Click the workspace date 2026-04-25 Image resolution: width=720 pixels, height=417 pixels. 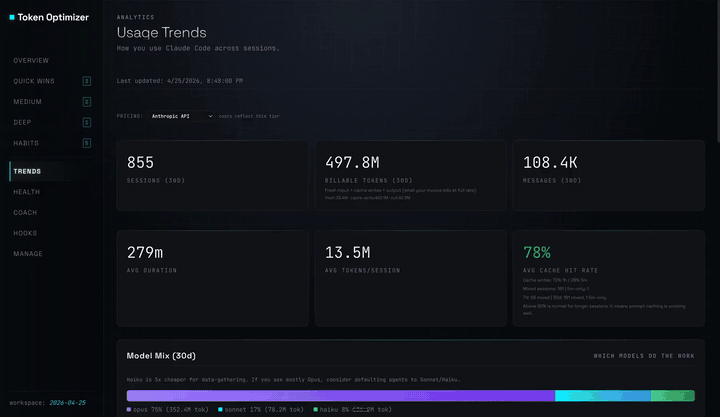tap(68, 403)
